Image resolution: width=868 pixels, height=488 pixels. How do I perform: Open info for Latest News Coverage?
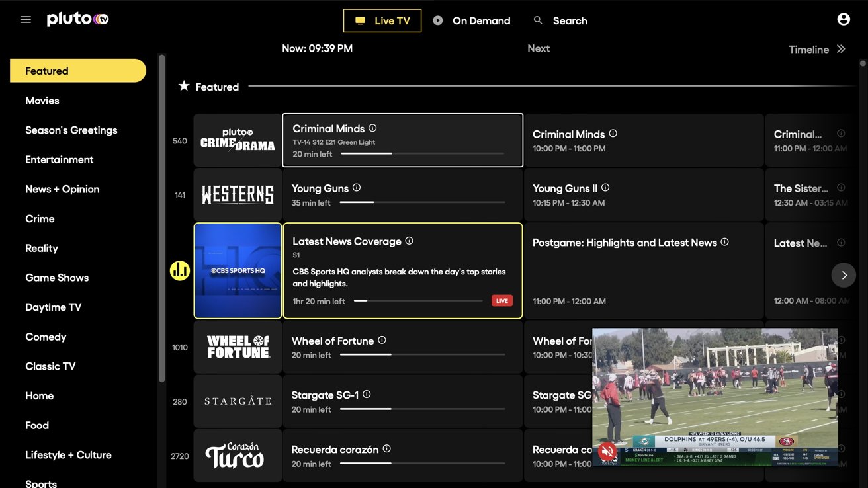(409, 241)
